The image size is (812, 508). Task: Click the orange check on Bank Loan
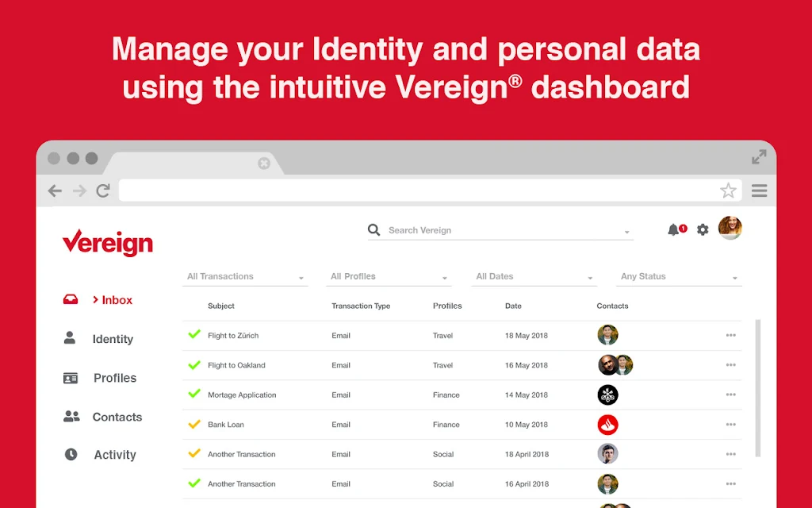coord(194,424)
